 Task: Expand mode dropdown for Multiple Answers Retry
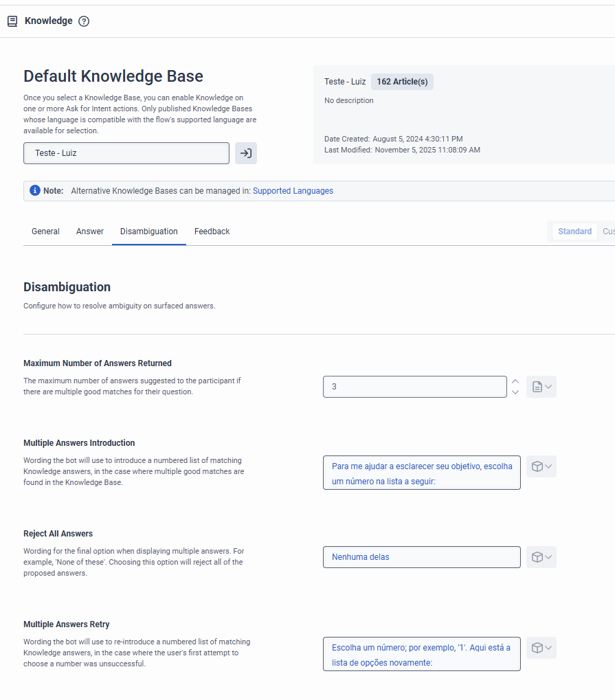541,648
